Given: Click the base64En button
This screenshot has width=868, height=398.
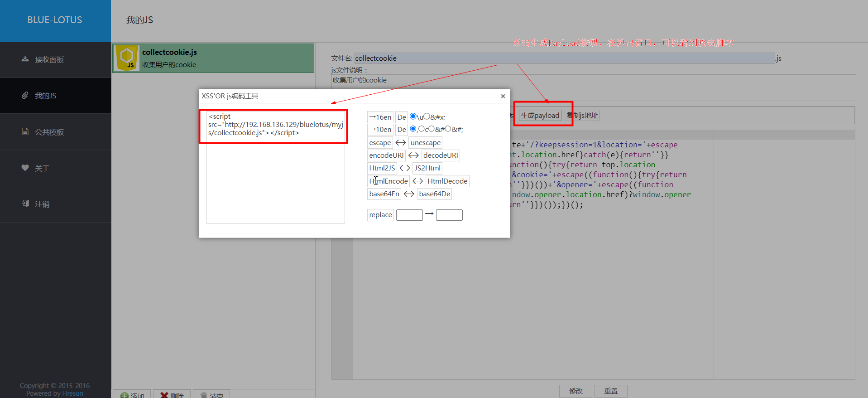Looking at the screenshot, I should [384, 194].
